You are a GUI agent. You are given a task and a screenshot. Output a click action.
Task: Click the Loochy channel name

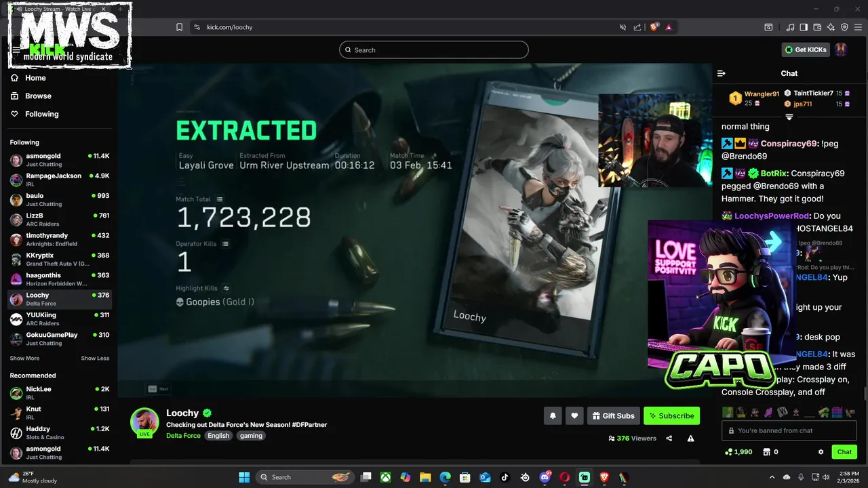[182, 413]
